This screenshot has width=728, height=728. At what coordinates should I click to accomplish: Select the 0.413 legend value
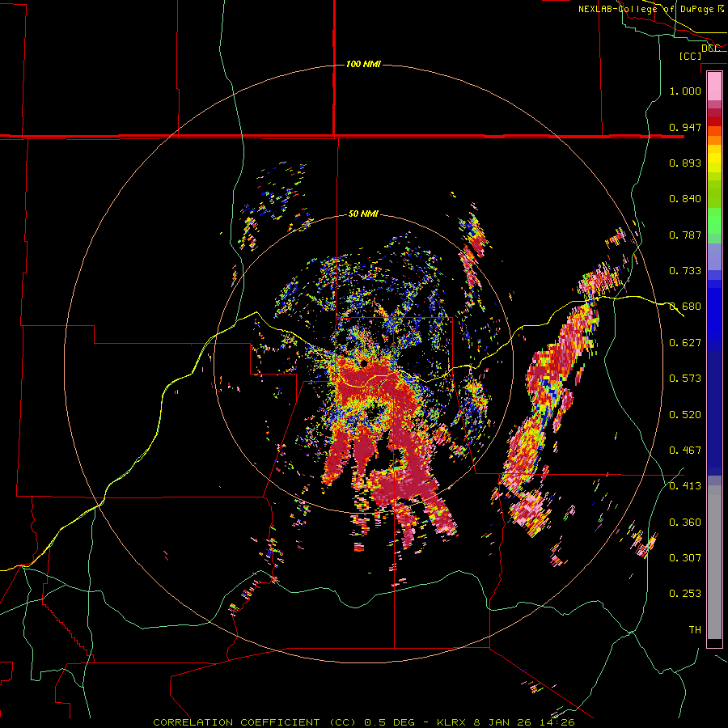tap(685, 486)
